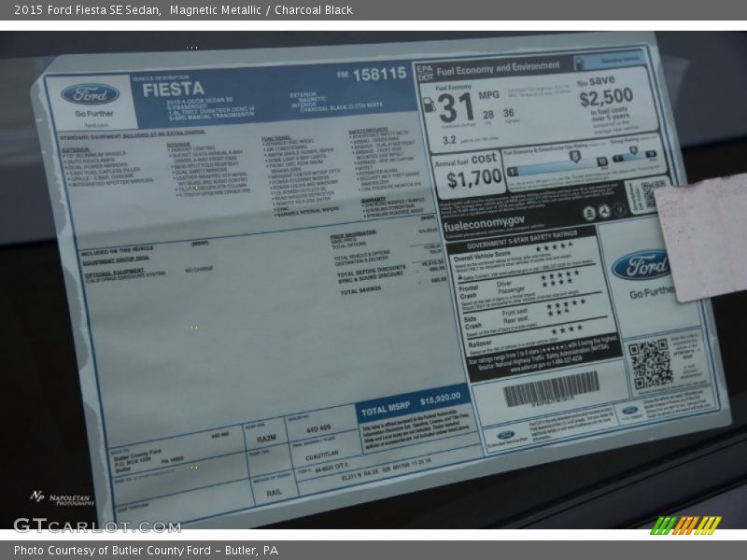Click the colored stripes logo at bottom right
Image resolution: width=747 pixels, height=560 pixels.
685,525
